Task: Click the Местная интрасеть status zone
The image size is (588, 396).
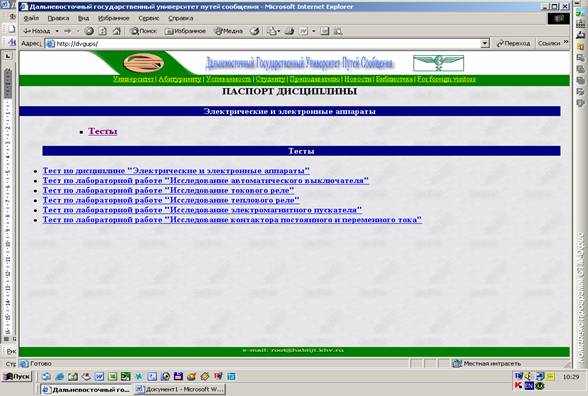Action: [x=488, y=363]
